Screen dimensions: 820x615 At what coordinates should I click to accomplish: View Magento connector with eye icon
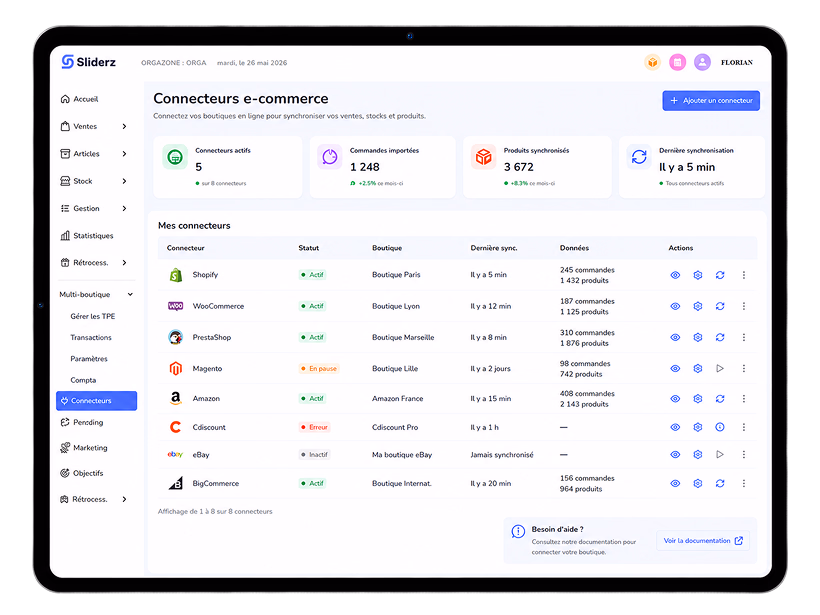coord(675,368)
